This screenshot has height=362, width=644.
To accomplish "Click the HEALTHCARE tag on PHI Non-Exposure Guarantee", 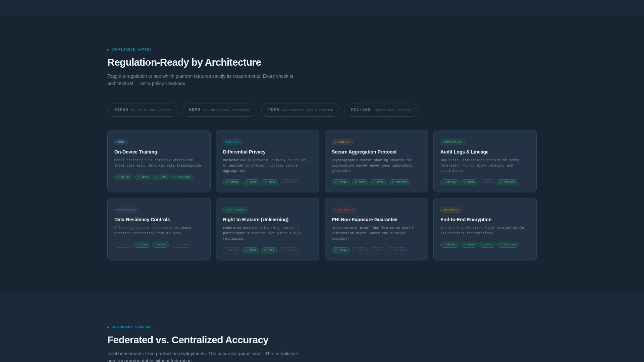I will click(x=344, y=210).
